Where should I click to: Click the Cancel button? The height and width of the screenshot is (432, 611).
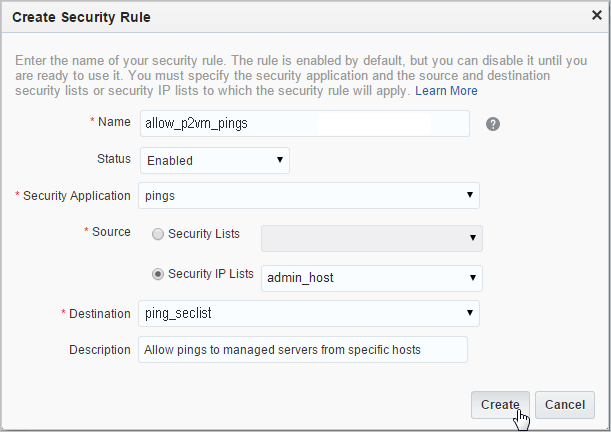[x=565, y=405]
